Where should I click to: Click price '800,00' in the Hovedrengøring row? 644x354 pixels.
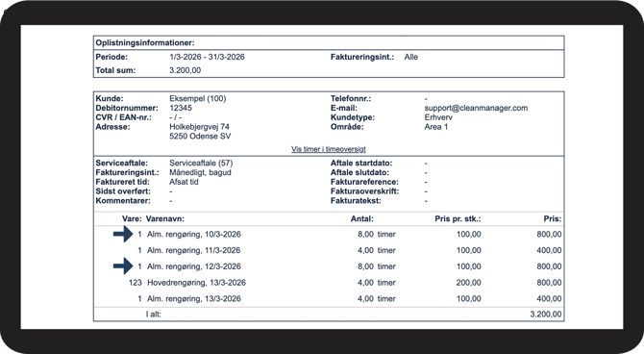(x=549, y=283)
